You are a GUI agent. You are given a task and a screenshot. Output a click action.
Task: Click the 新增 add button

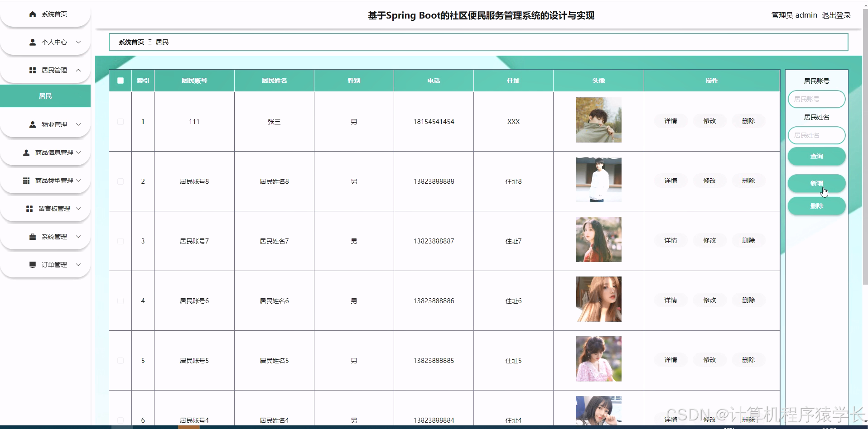[x=816, y=183]
